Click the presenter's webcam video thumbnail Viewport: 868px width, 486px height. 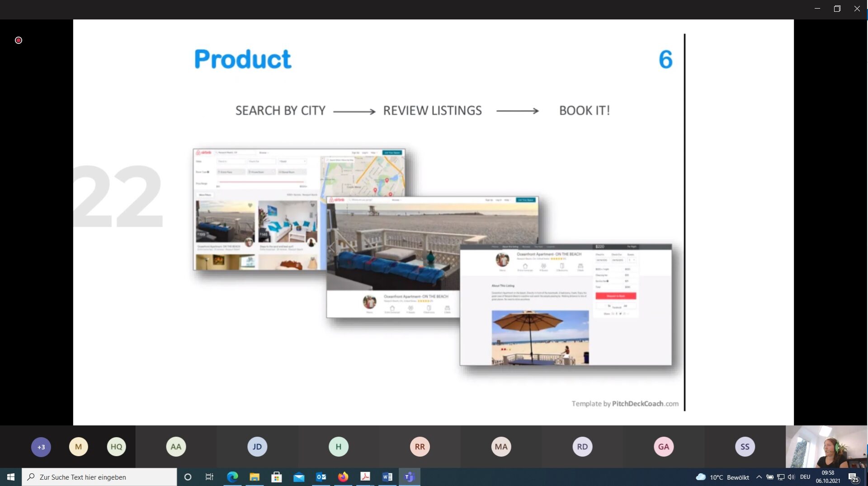[x=826, y=447]
